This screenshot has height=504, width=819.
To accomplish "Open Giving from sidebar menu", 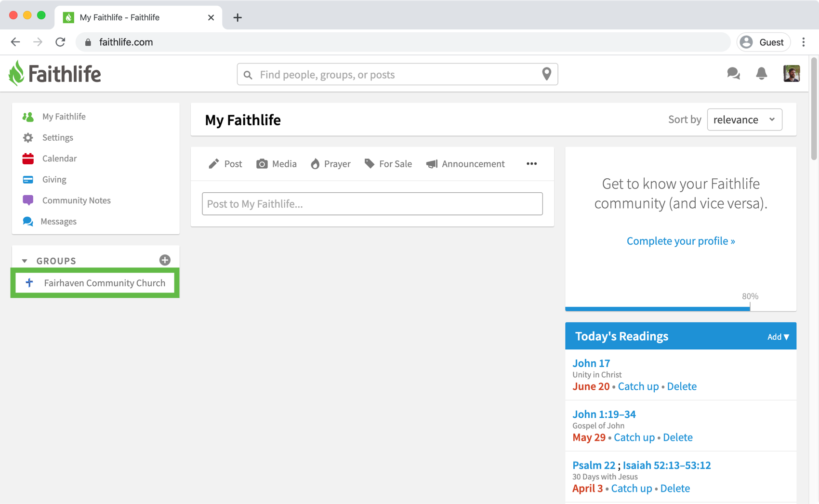I will pos(54,180).
